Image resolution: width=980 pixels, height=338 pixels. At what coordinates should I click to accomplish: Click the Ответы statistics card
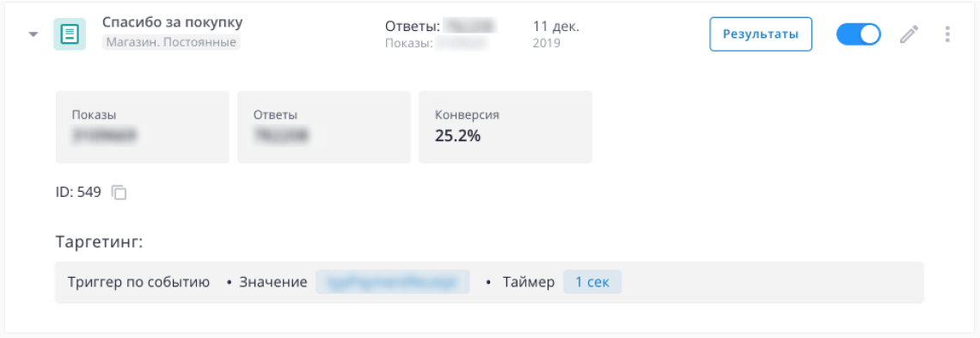324,126
